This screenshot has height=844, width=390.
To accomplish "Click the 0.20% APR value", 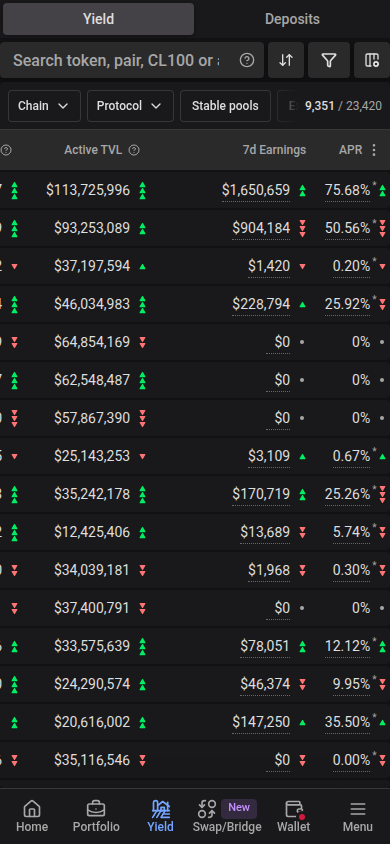I will click(351, 266).
